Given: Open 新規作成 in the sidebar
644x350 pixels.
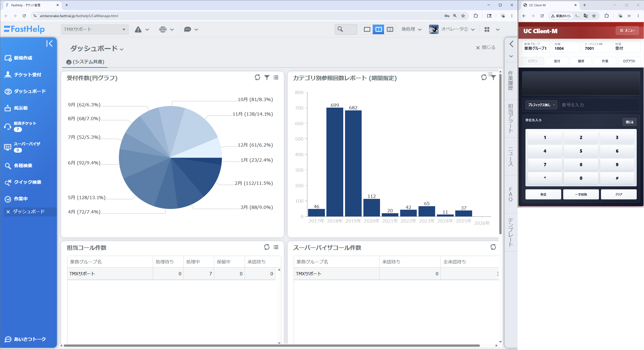Looking at the screenshot, I should [18, 58].
